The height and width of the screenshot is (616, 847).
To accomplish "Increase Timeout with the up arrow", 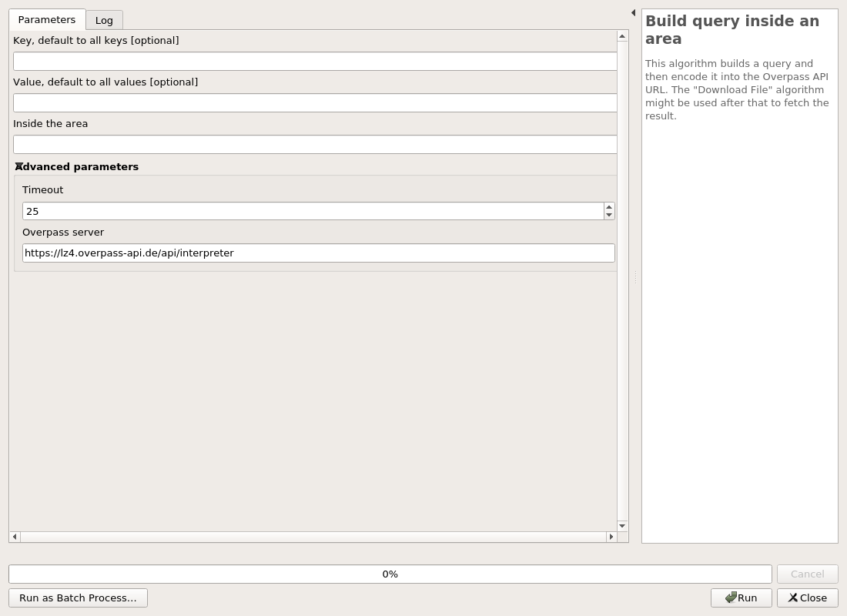I will click(x=609, y=207).
